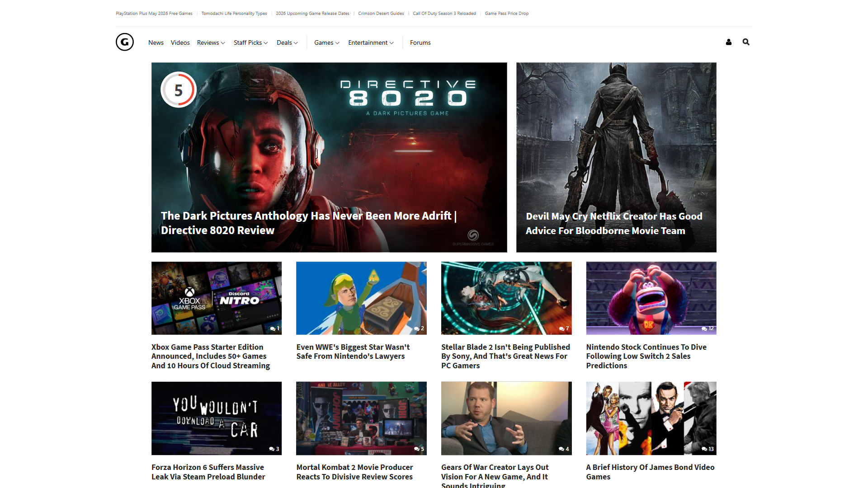Read Nintendo Stock Continues To Dive title
The width and height of the screenshot is (868, 488).
646,356
